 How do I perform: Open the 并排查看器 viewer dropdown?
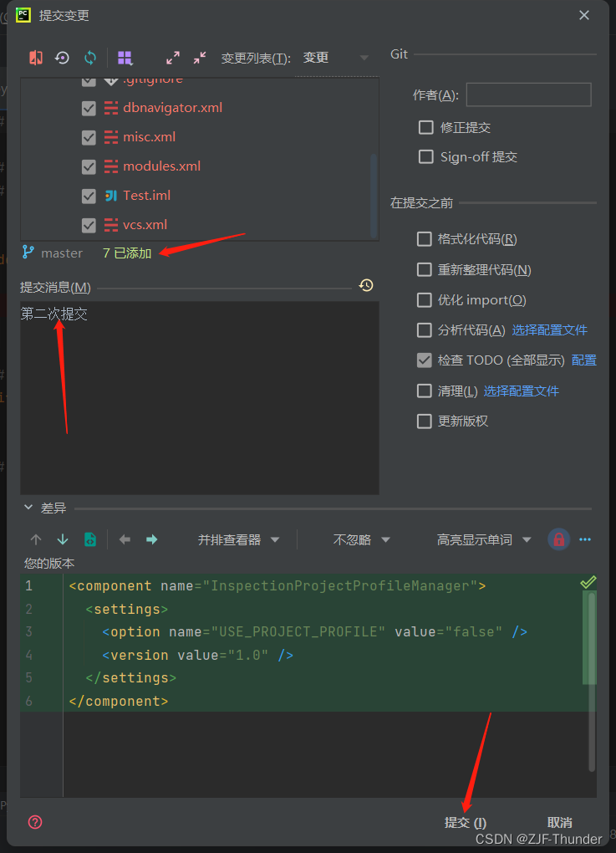pyautogui.click(x=239, y=539)
